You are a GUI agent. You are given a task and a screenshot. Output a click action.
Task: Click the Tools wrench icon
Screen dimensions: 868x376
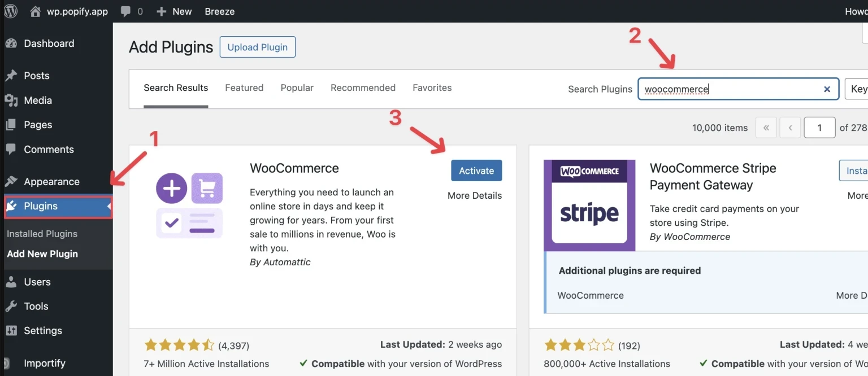point(11,307)
